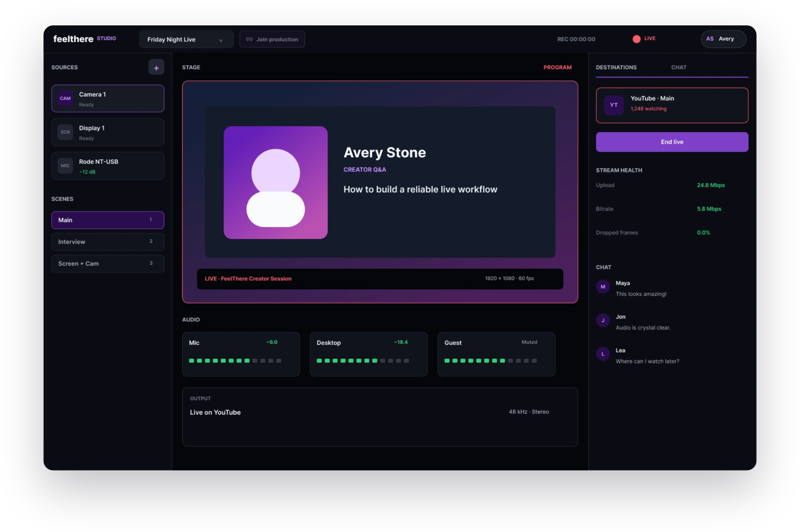Click the SCR badge on Display 1

(x=65, y=132)
